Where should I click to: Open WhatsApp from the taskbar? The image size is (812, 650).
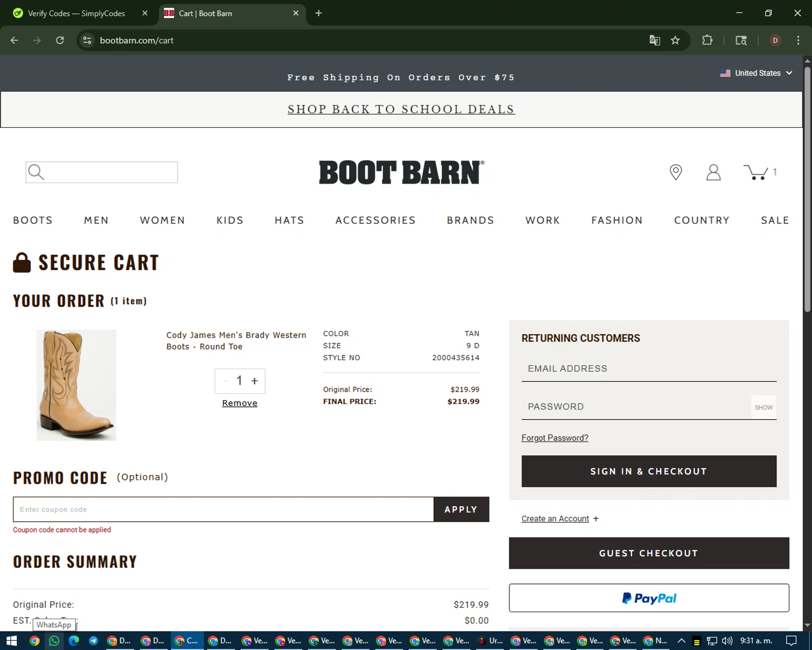(54, 641)
